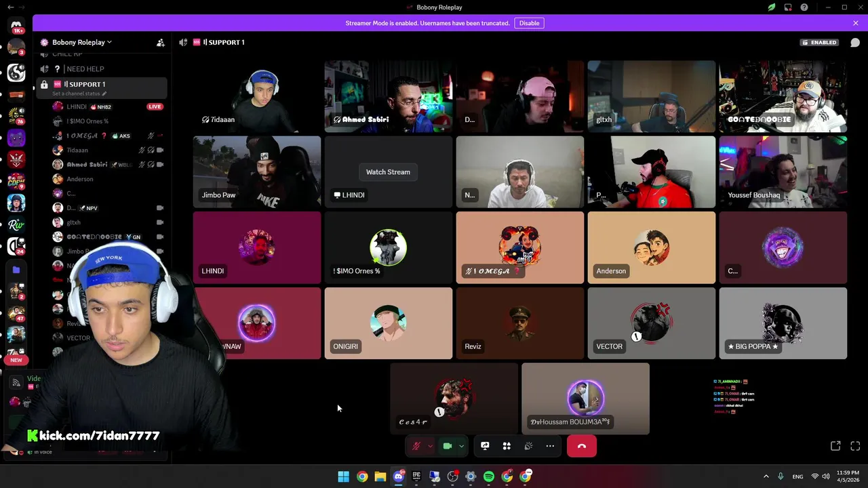Image resolution: width=868 pixels, height=488 pixels.
Task: Select the ONIGIRI participant tile
Action: (x=388, y=323)
